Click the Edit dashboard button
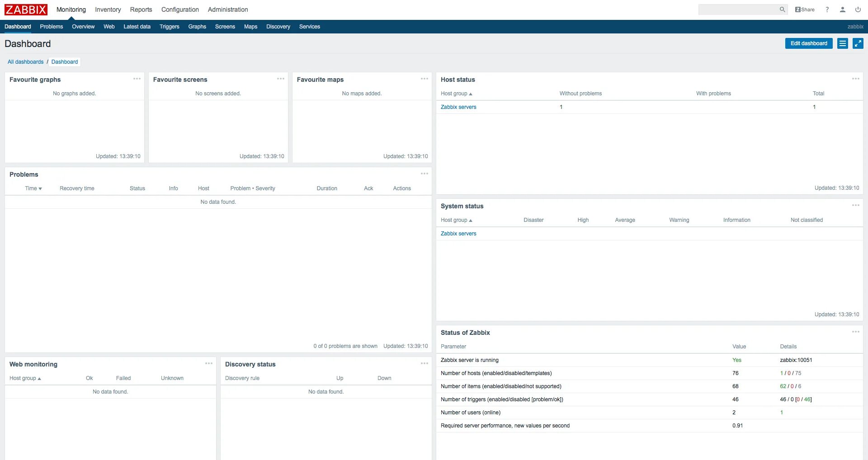This screenshot has height=460, width=868. [x=809, y=43]
